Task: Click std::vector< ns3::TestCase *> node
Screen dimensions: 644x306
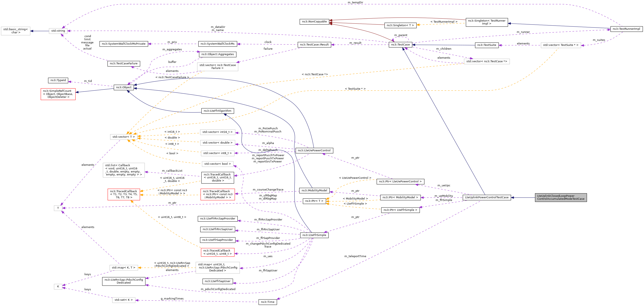Action: [x=487, y=61]
